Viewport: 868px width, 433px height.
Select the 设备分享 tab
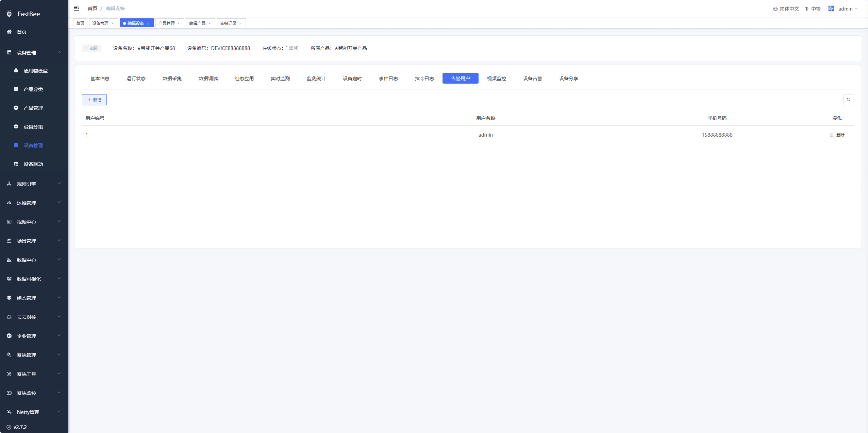tap(568, 79)
